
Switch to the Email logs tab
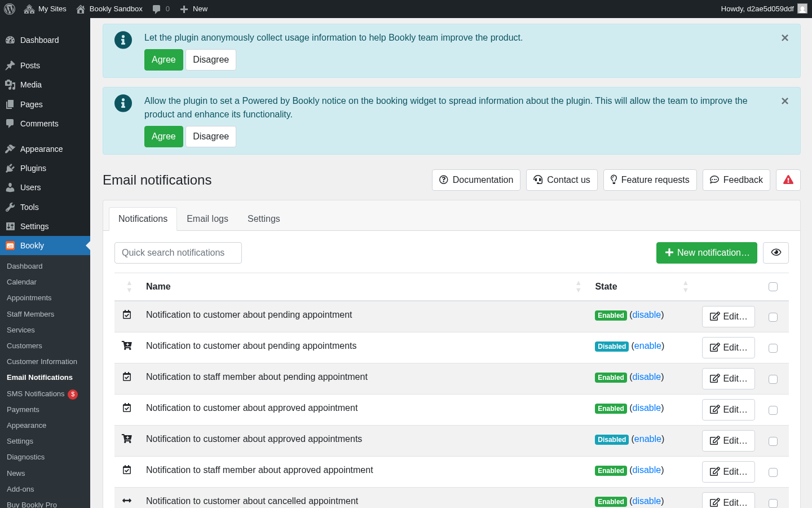pos(208,219)
